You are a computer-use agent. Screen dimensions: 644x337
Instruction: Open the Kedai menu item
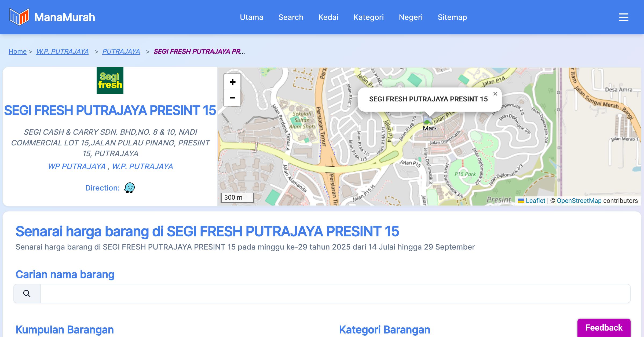(x=328, y=17)
